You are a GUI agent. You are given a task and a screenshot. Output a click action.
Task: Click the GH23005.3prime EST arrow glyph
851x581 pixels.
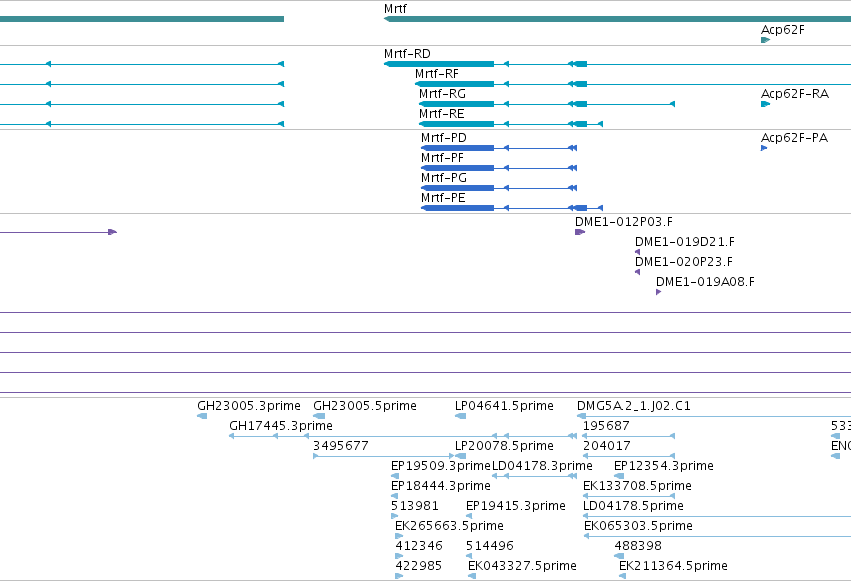pyautogui.click(x=202, y=416)
